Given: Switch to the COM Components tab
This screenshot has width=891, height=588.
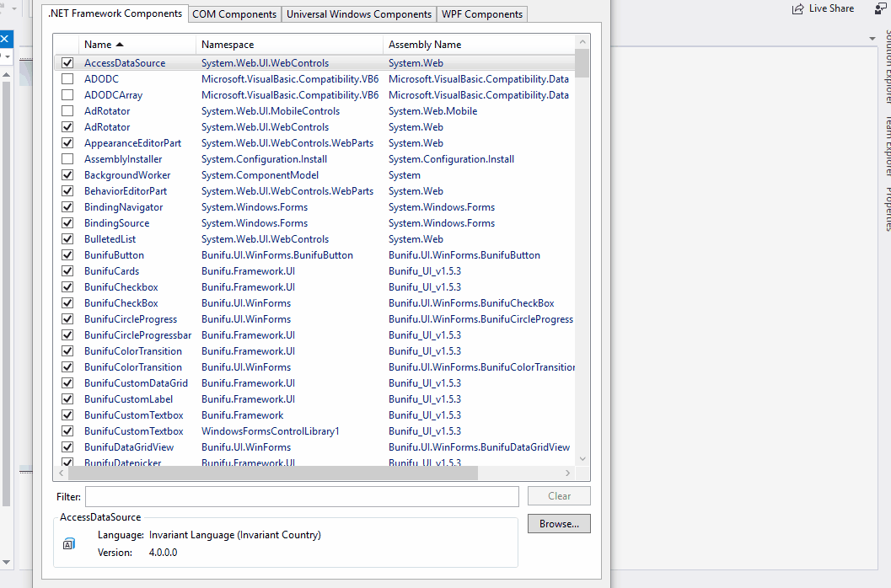Looking at the screenshot, I should 234,14.
